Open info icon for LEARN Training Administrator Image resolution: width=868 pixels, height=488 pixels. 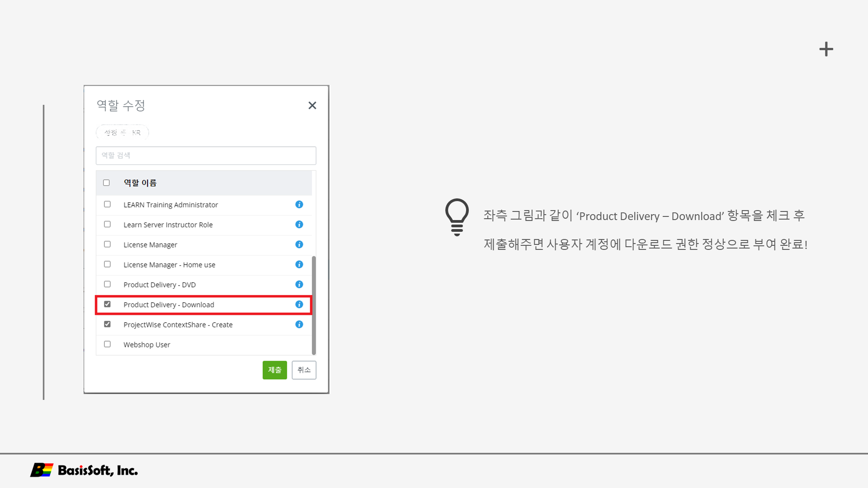[299, 205]
